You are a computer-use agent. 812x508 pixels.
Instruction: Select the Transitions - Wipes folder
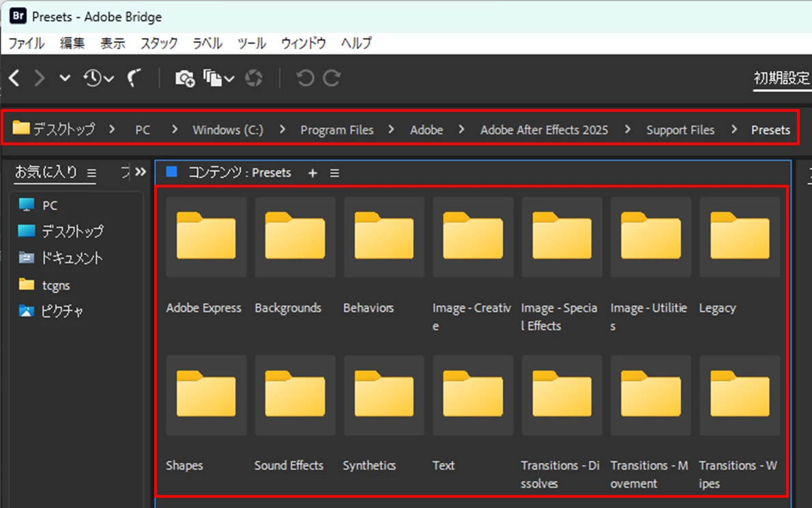point(740,395)
